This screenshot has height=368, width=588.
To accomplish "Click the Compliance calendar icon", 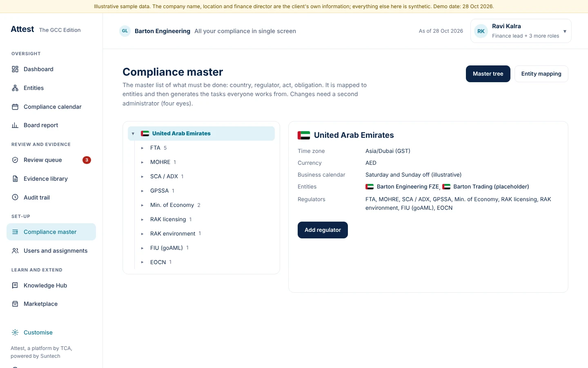I will (x=15, y=107).
